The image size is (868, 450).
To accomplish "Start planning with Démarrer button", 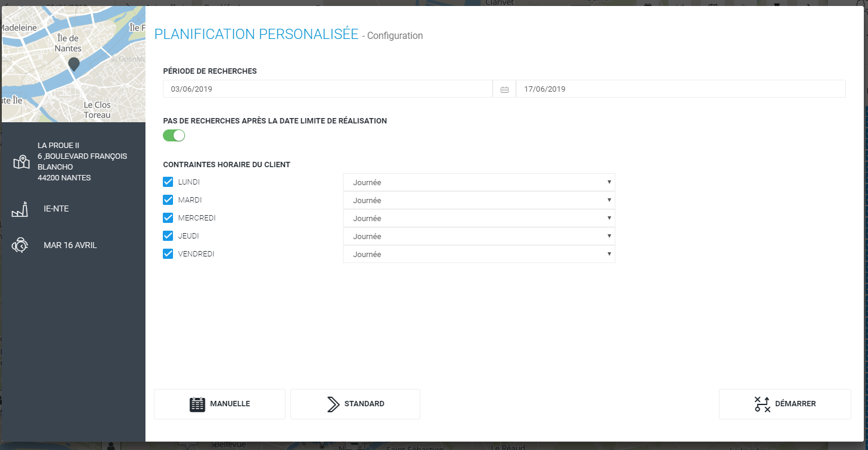I will (x=784, y=404).
